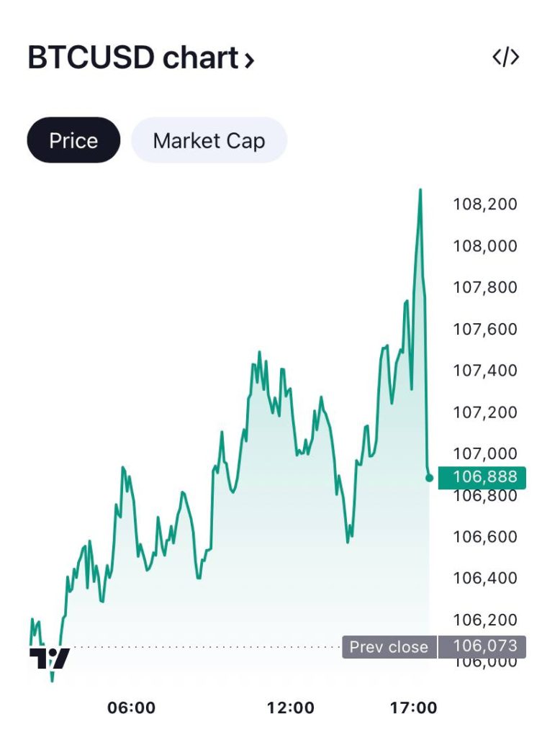Click the dot at the line's end
This screenshot has height=737, width=560.
[x=430, y=478]
